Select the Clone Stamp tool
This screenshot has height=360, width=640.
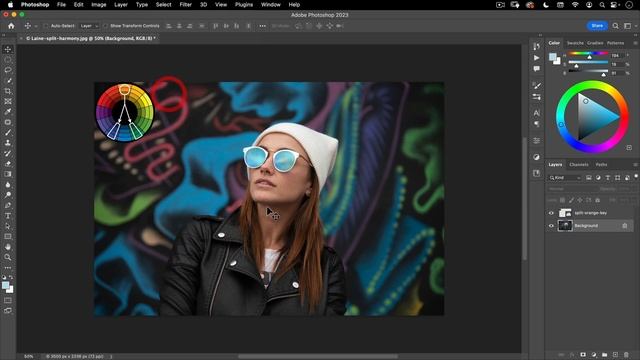pyautogui.click(x=8, y=143)
